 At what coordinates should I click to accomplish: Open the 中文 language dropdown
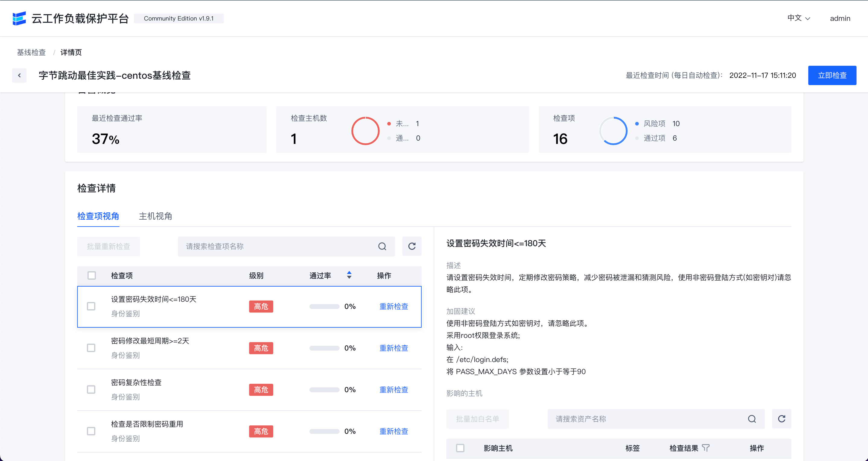point(799,18)
